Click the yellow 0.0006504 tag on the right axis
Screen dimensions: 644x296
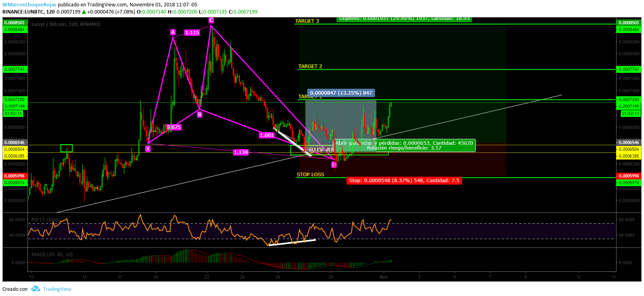[x=629, y=150]
